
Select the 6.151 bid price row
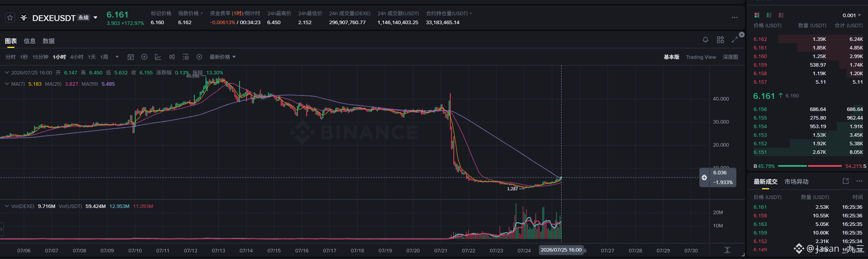[x=808, y=152]
